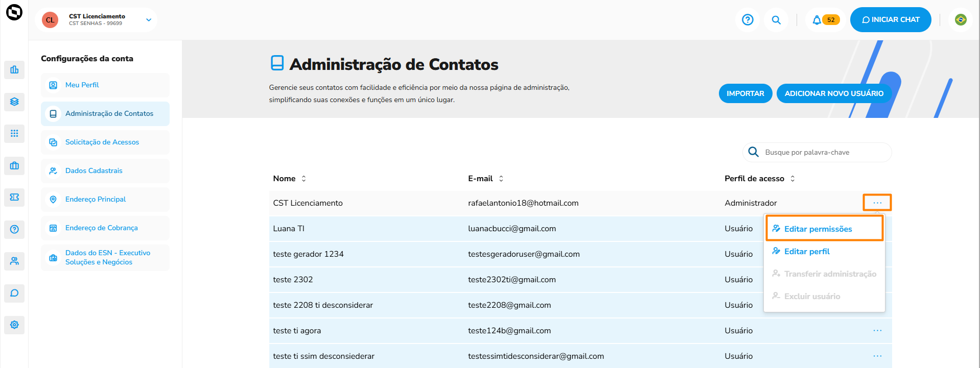Image resolution: width=980 pixels, height=368 pixels.
Task: Click the gear settings icon in left sidebar
Action: tap(14, 325)
